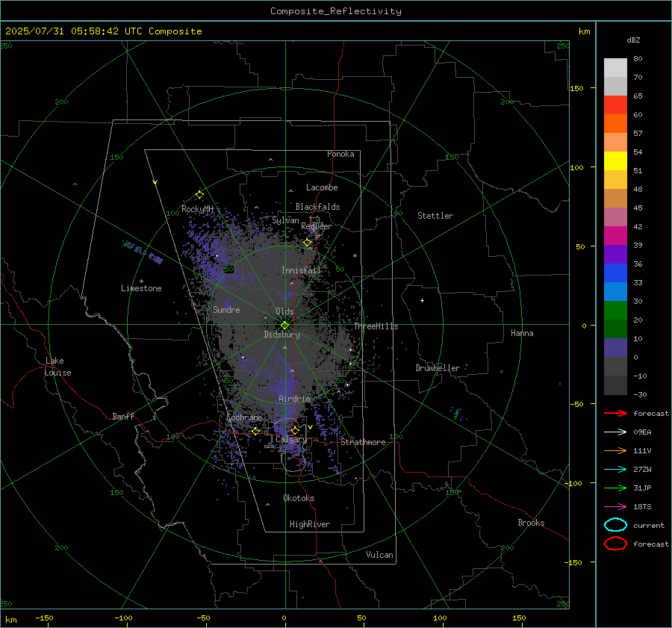Click the cyan 27ZW arrow in legend

[x=615, y=470]
